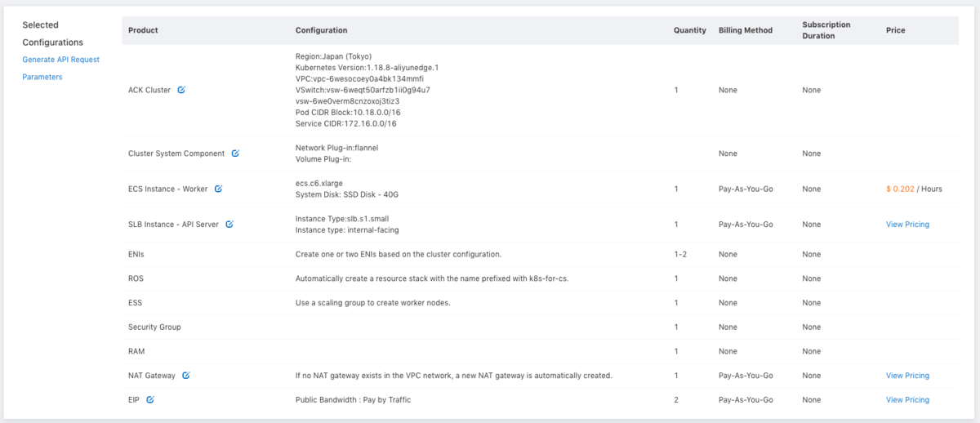Click the Parameters link in sidebar
This screenshot has height=423, width=980.
coord(42,77)
